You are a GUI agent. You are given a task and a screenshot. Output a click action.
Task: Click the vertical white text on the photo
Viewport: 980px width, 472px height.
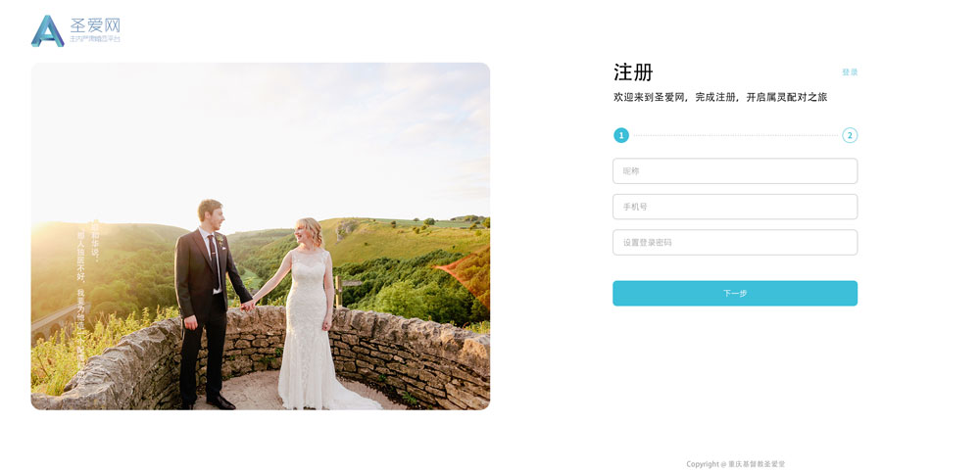pos(86,299)
